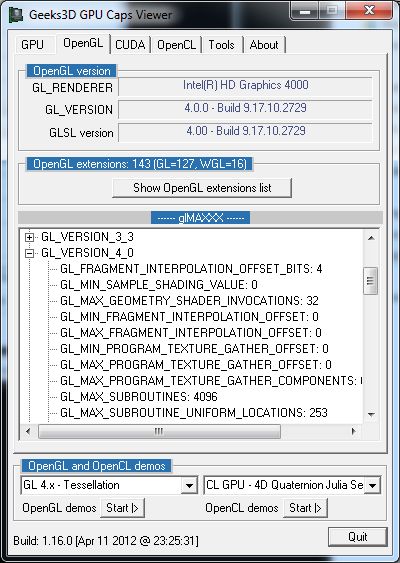Click the tree list scroll down arrow
This screenshot has height=563, width=400.
[371, 415]
